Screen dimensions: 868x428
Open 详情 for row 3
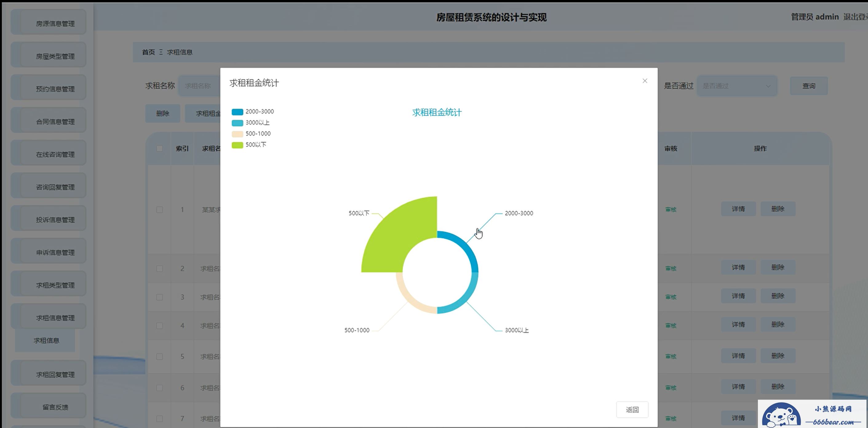pos(738,296)
